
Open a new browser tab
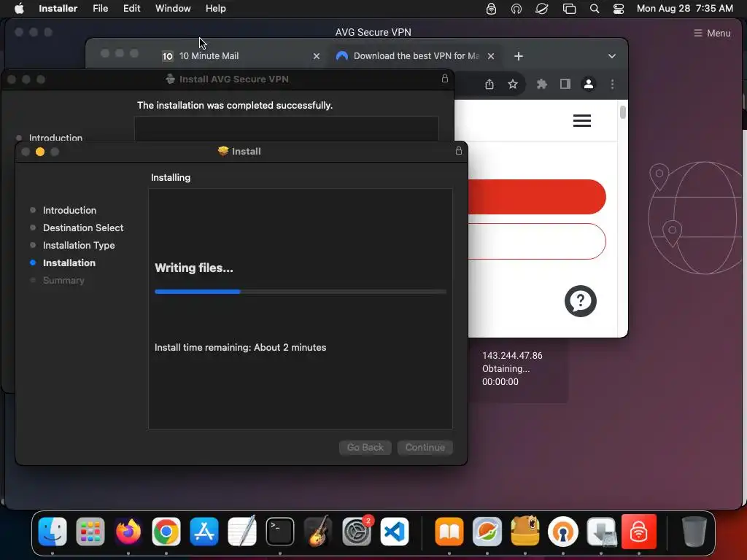519,56
